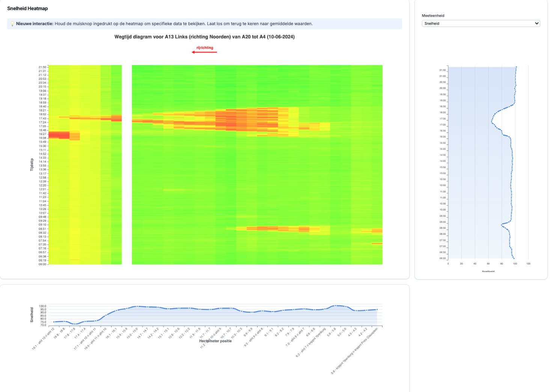Viewport: 553px width, 392px height.
Task: Click the dropdown arrow next to Snelheid
Action: coord(536,23)
